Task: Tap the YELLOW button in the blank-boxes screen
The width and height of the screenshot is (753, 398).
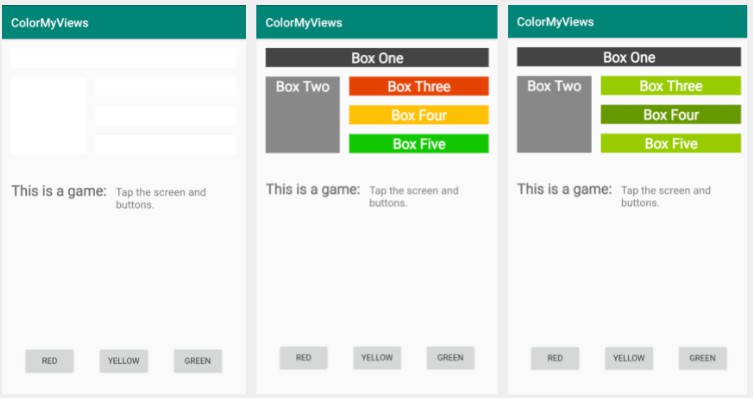Action: [123, 361]
